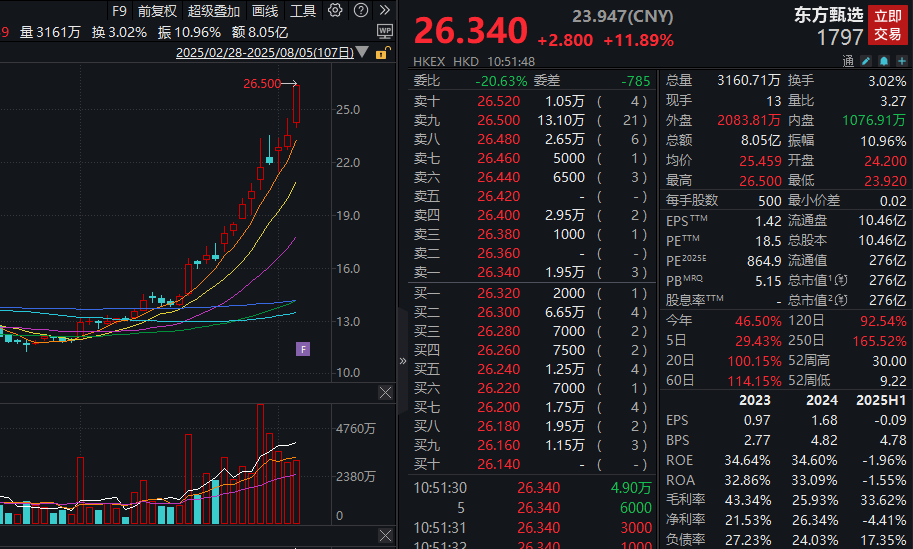913x549 pixels.
Task: Click the 2025H1 financial column header
Action: pyautogui.click(x=881, y=401)
